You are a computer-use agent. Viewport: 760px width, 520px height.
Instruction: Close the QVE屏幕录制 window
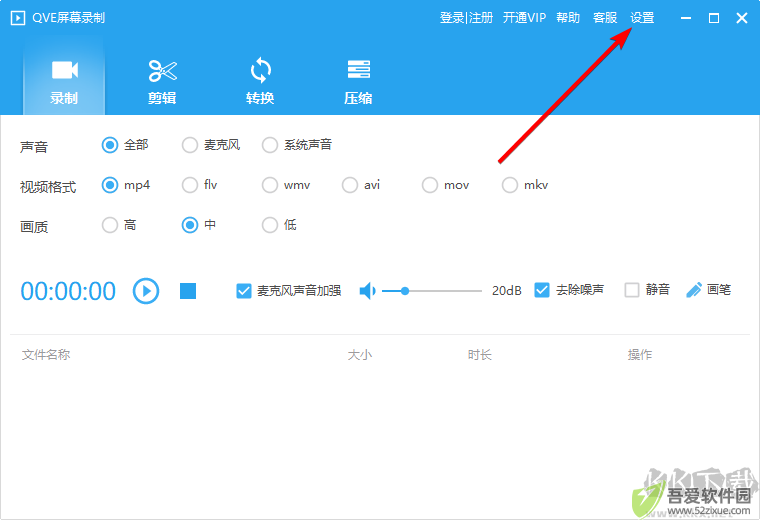pos(742,18)
